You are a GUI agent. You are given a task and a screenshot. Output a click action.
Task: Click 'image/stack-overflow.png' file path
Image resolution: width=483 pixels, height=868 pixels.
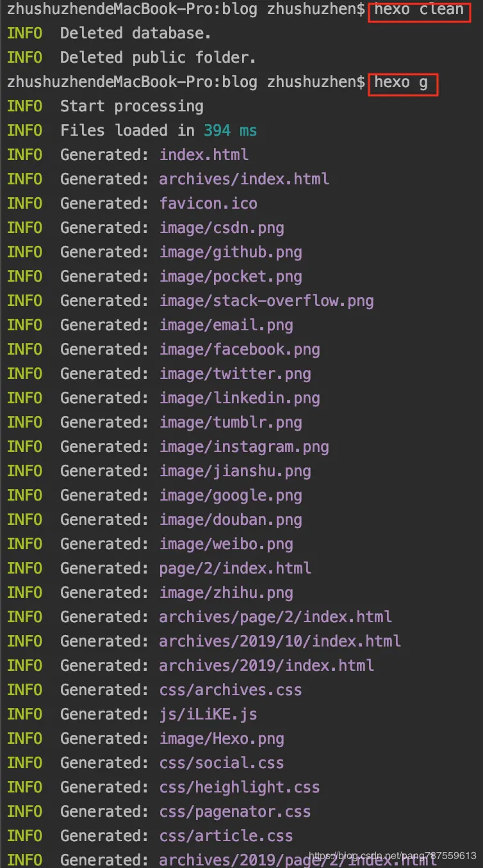tap(266, 301)
